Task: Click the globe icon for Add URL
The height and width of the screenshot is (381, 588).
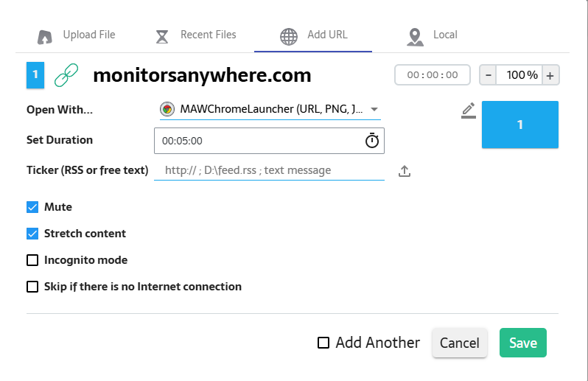Action: tap(289, 36)
